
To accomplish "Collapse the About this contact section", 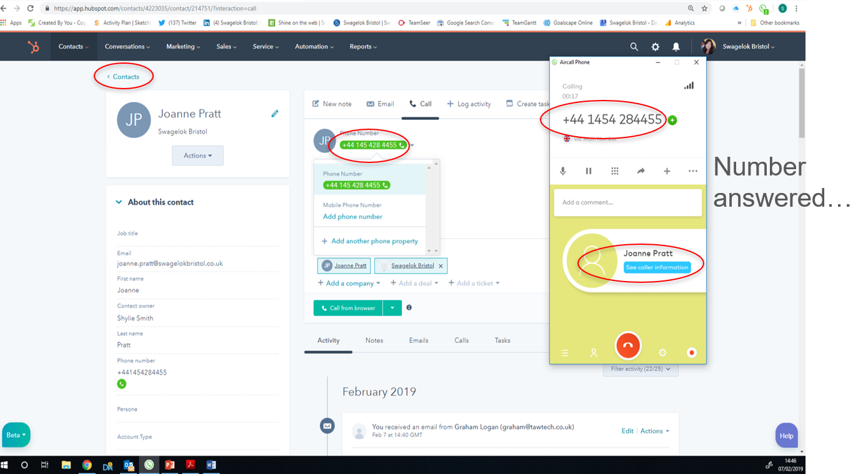I will point(119,202).
